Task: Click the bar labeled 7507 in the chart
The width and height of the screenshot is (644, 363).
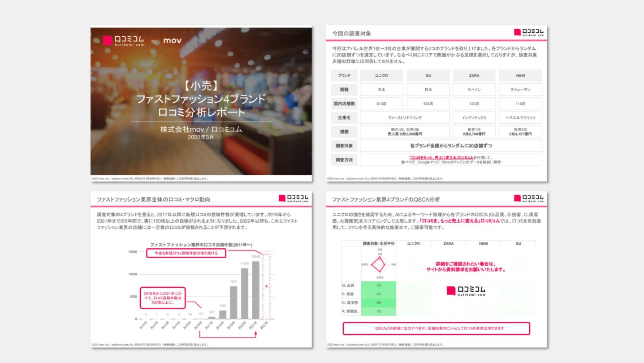Action: coord(233,302)
